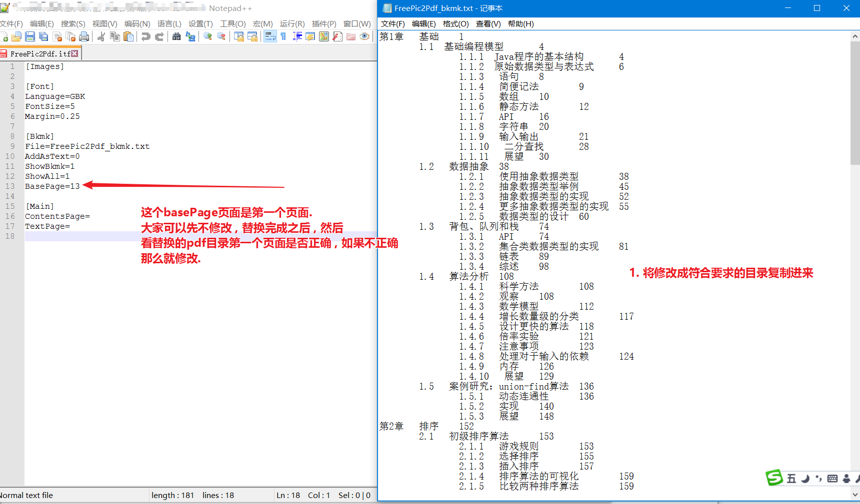
Task: Save current file with the floppy disk icon
Action: pos(30,36)
